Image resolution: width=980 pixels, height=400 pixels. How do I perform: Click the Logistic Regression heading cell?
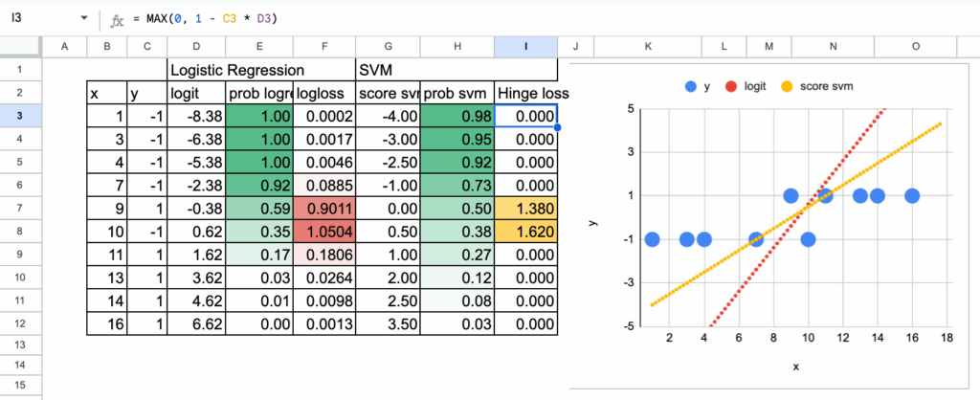click(261, 70)
